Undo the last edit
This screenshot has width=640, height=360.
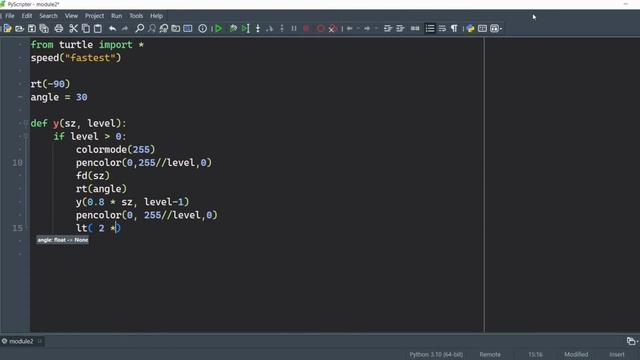(x=113, y=29)
